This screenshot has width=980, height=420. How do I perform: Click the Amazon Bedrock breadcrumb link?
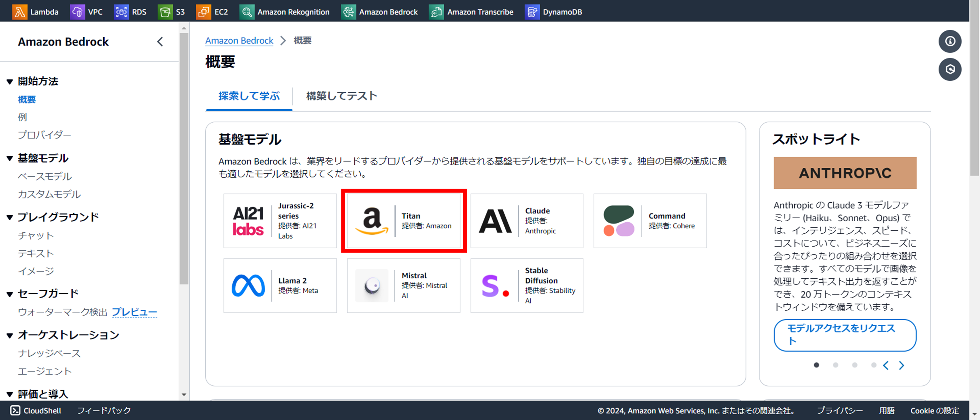239,40
